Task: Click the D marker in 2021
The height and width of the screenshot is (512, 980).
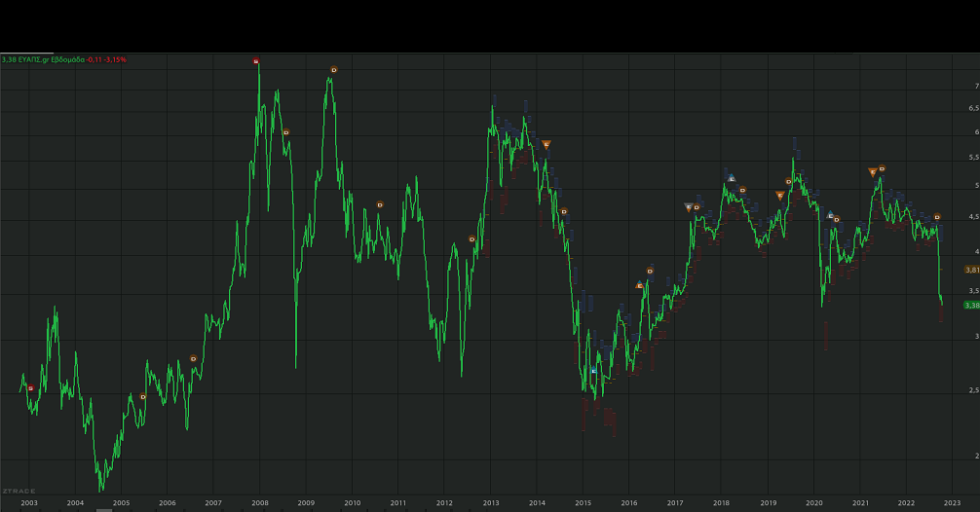Action: point(882,168)
